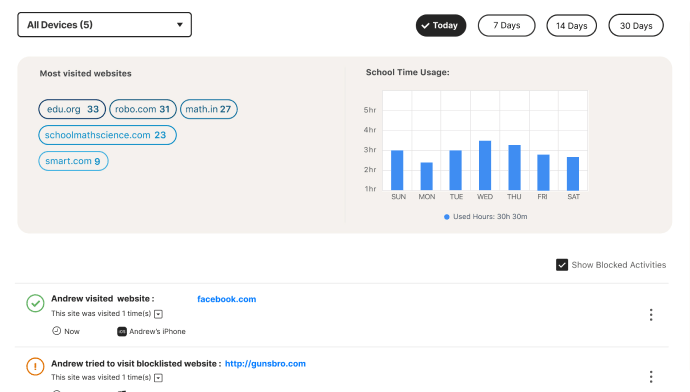Switch to 7 Days filter
This screenshot has width=690, height=392.
point(506,26)
